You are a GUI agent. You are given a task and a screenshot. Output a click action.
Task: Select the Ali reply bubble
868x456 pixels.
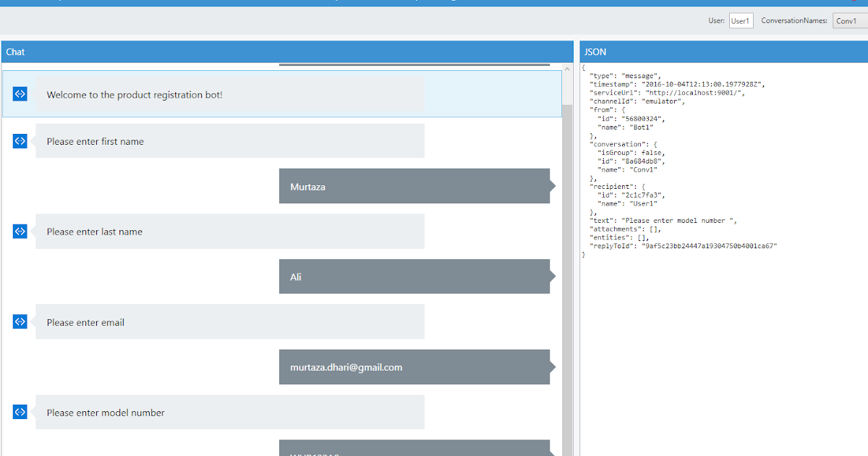pos(412,276)
